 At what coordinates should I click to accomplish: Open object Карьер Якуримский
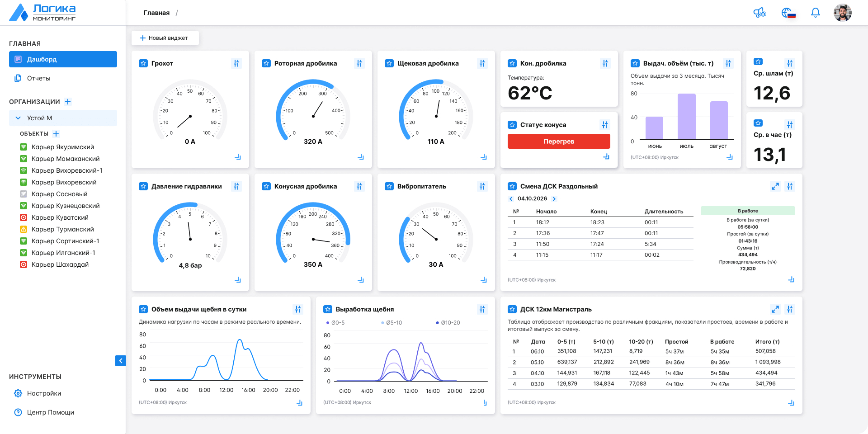(63, 147)
